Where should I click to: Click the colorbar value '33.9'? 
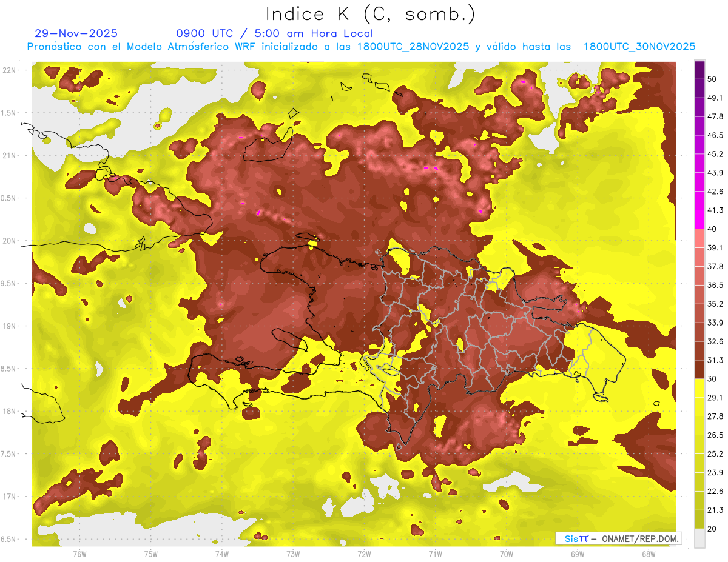(715, 323)
